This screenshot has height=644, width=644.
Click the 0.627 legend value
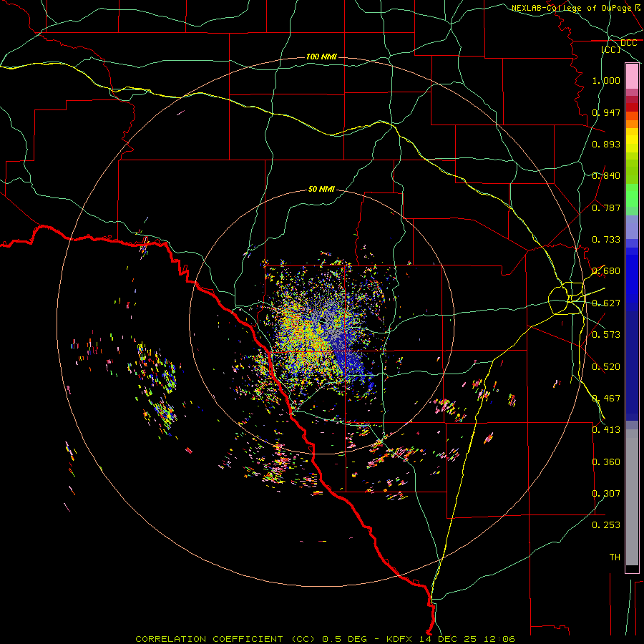(x=606, y=303)
